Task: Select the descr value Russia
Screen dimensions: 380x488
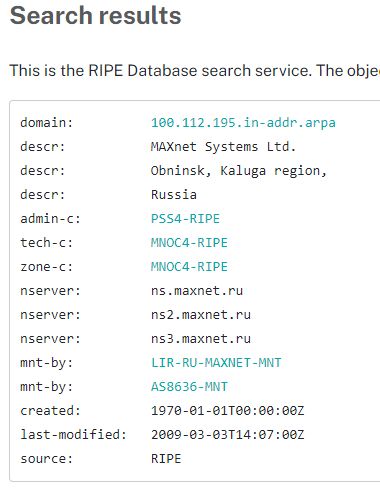Action: (x=174, y=195)
